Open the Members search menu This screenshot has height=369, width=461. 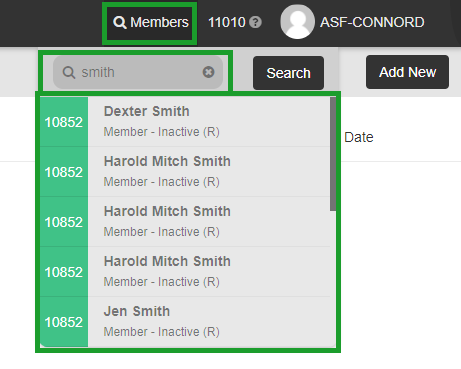click(x=151, y=22)
